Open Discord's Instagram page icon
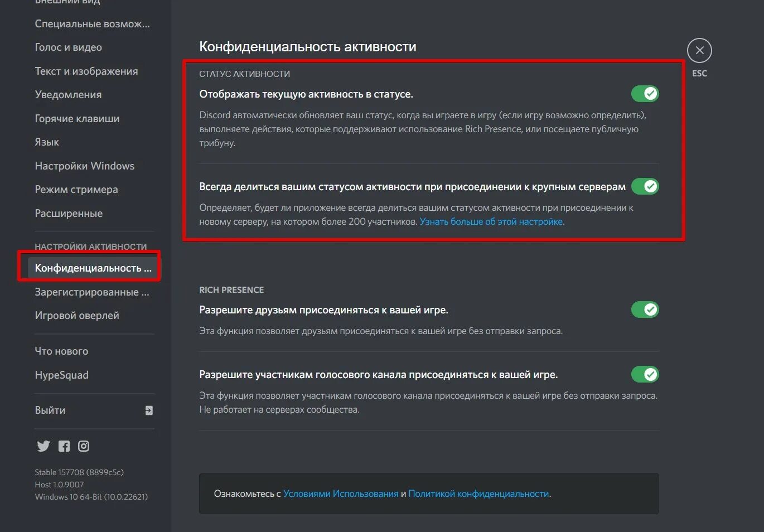764x532 pixels. [x=84, y=446]
